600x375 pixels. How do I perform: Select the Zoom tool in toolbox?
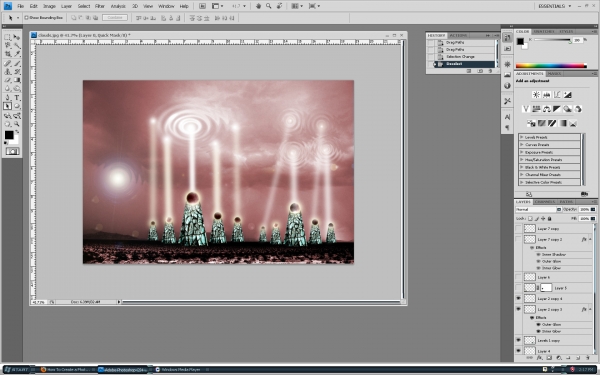point(17,124)
